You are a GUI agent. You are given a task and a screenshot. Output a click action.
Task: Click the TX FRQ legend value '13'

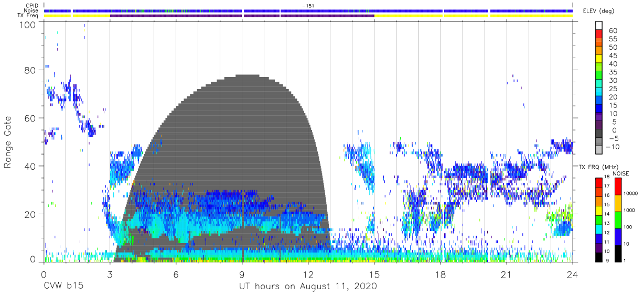coord(607,223)
